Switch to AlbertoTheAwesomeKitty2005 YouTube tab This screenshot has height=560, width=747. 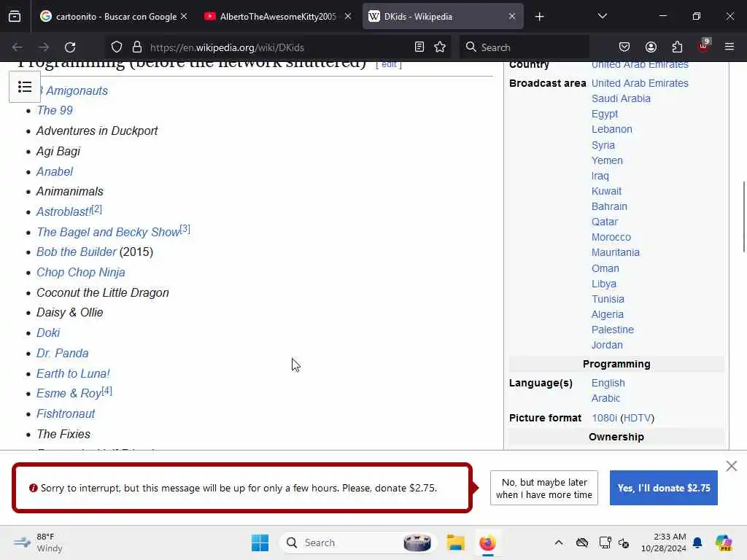(277, 16)
